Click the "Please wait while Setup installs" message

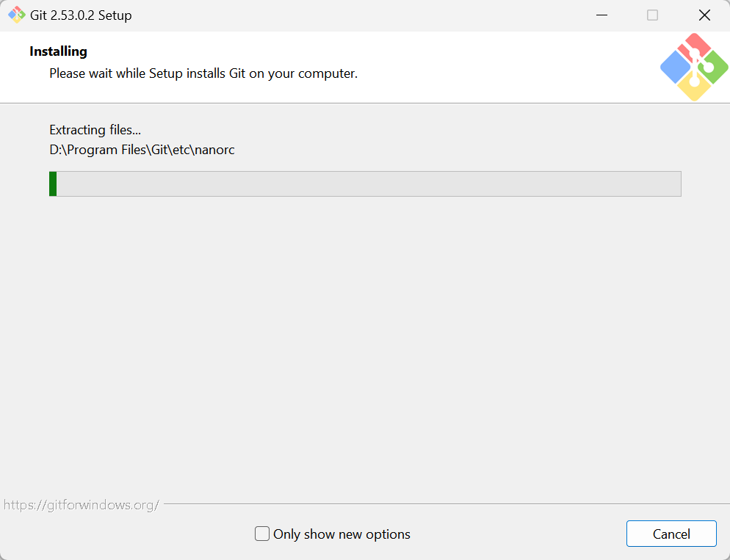[203, 73]
